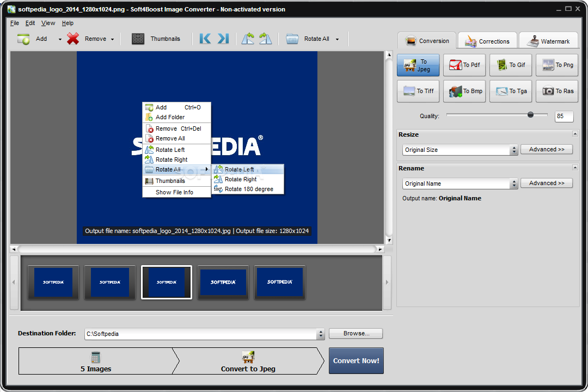Choose Remove All in the context menu
588x392 pixels.
click(x=176, y=138)
